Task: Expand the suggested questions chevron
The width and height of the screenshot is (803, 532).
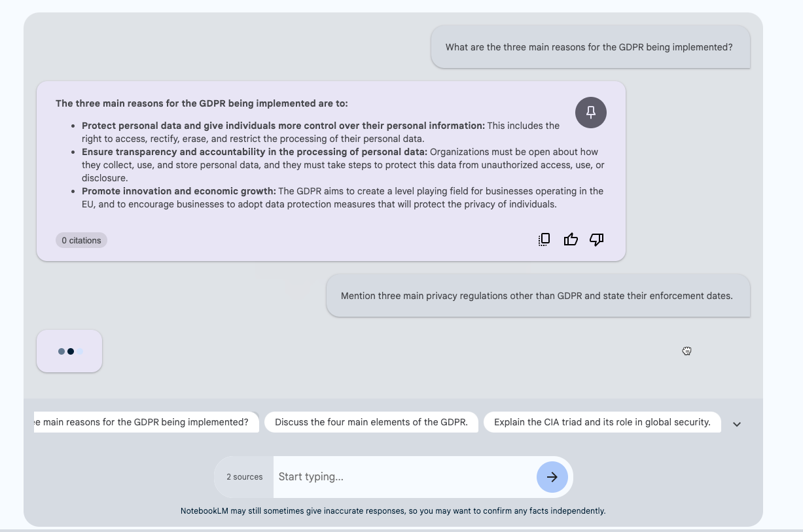Action: (x=737, y=424)
